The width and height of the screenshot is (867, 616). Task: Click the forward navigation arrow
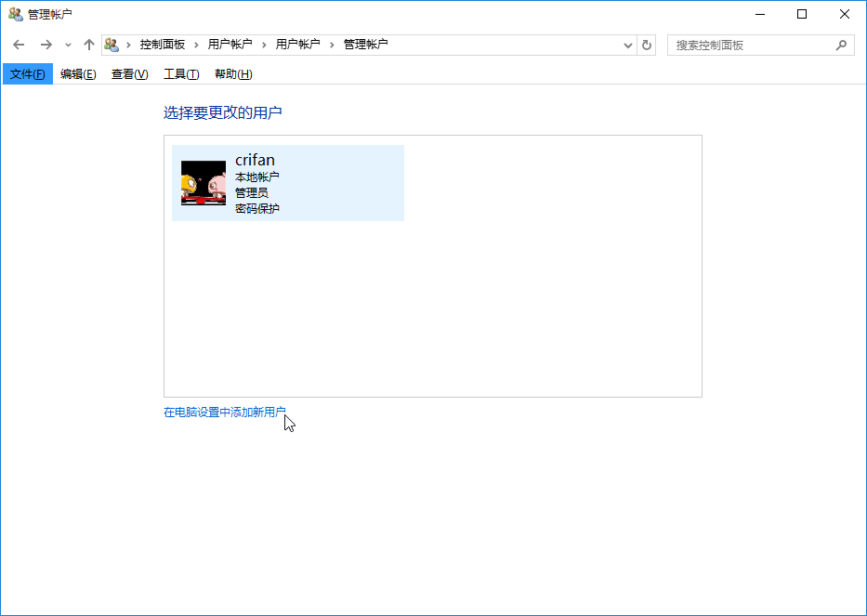pyautogui.click(x=46, y=45)
